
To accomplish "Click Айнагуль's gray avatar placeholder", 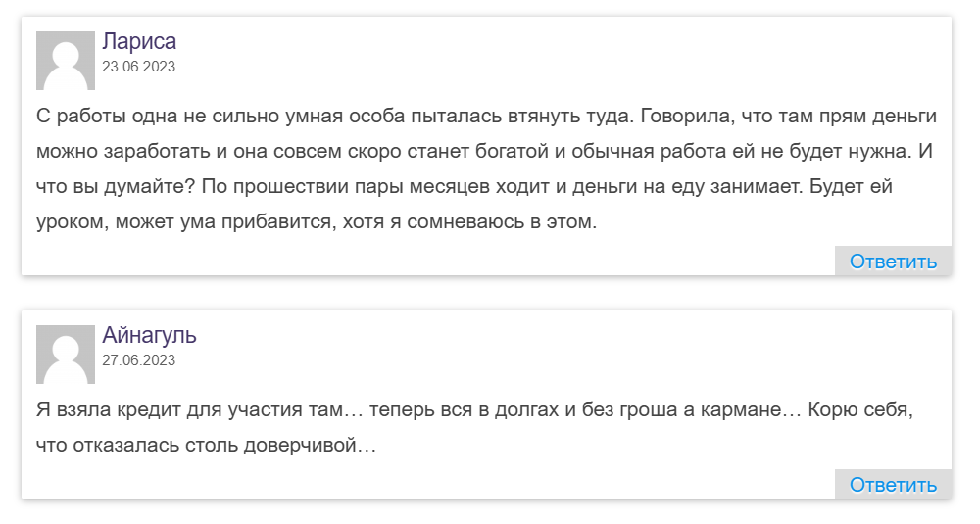I will tap(65, 354).
